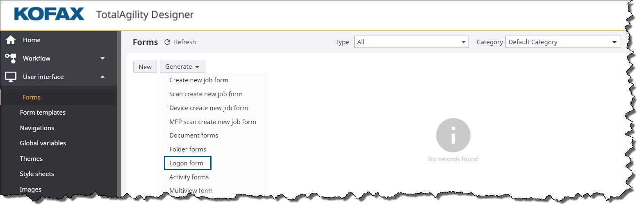Open Form templates in sidebar
This screenshot has width=644, height=210.
[x=43, y=113]
